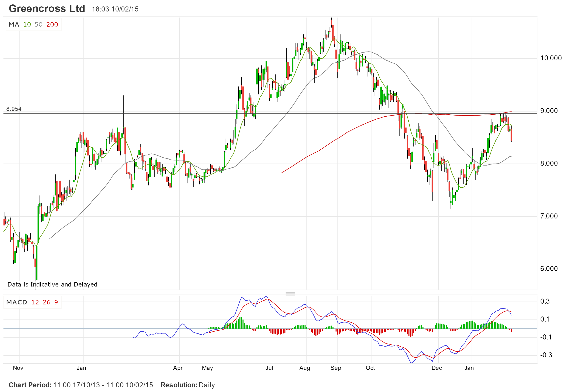The height and width of the screenshot is (392, 580).
Task: Click the May date axis label
Action: (x=207, y=368)
